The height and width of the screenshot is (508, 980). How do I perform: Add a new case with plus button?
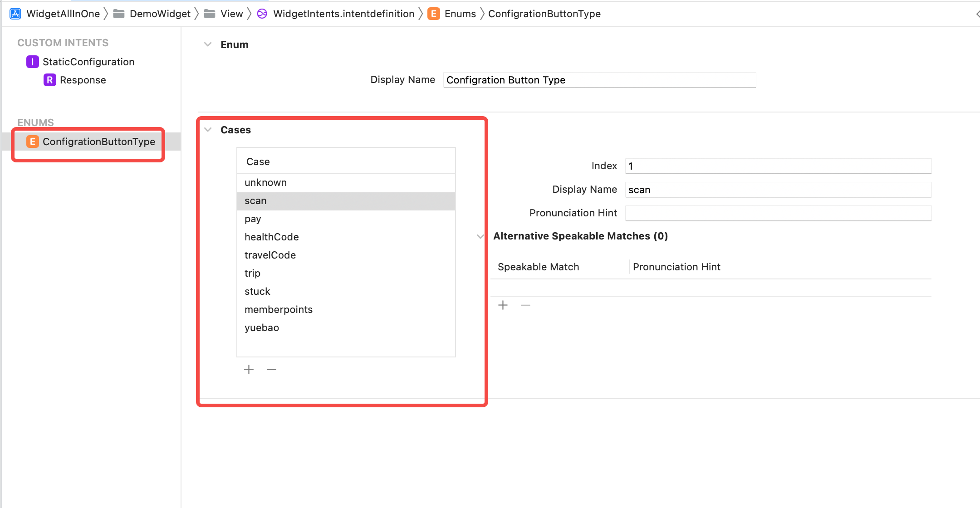[x=249, y=370]
